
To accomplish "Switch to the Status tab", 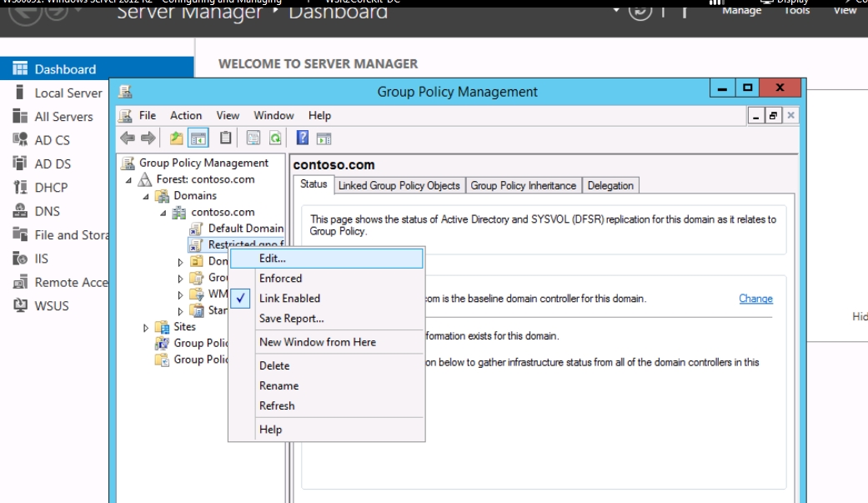I will (314, 184).
